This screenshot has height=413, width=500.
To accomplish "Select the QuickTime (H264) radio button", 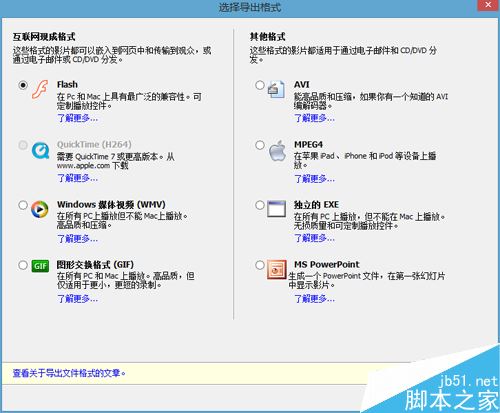I will 23,145.
